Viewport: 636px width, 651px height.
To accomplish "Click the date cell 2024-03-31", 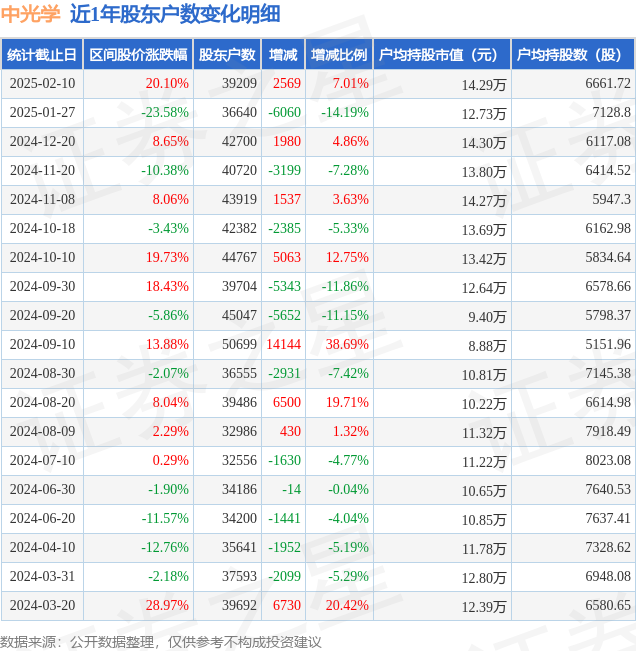I will click(x=42, y=576).
